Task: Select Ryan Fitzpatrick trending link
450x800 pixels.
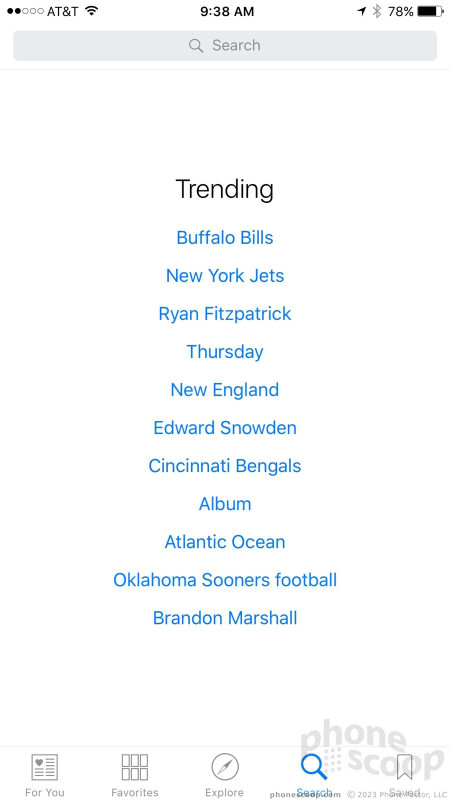Action: pos(225,314)
